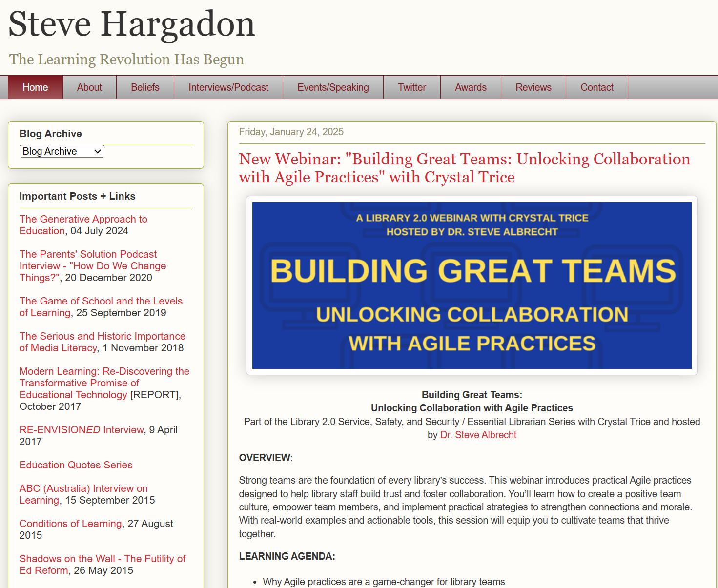
Task: Visit the Twitter page
Action: pyautogui.click(x=411, y=87)
